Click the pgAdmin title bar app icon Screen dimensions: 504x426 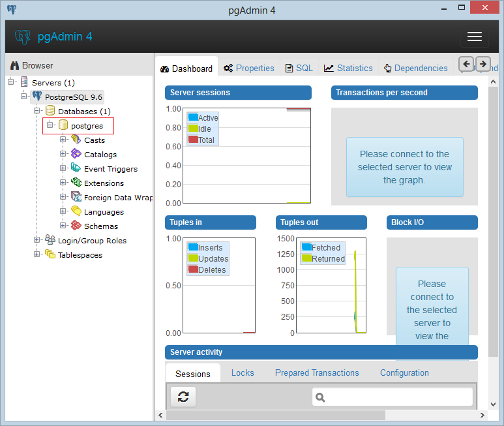pyautogui.click(x=12, y=10)
